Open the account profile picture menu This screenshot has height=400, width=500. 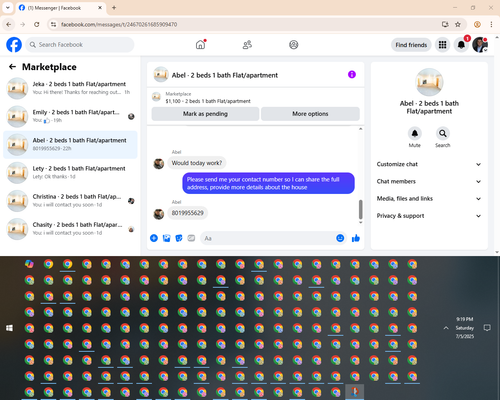coord(480,45)
